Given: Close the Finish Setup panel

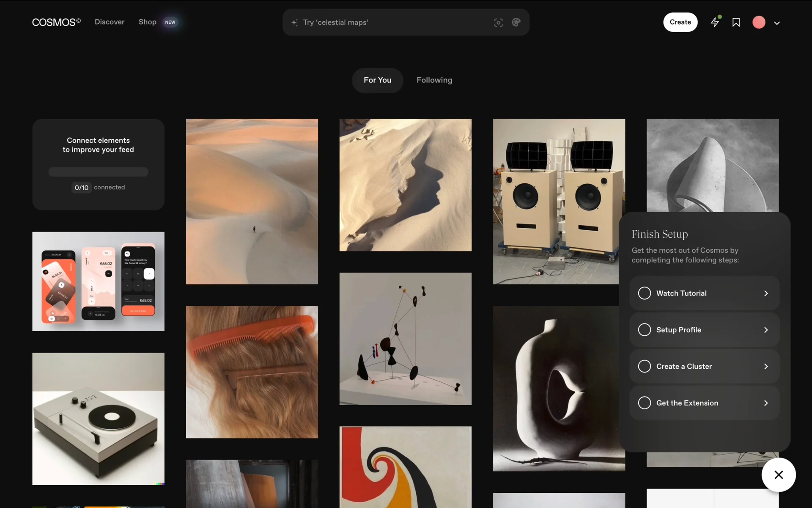Looking at the screenshot, I should (778, 475).
